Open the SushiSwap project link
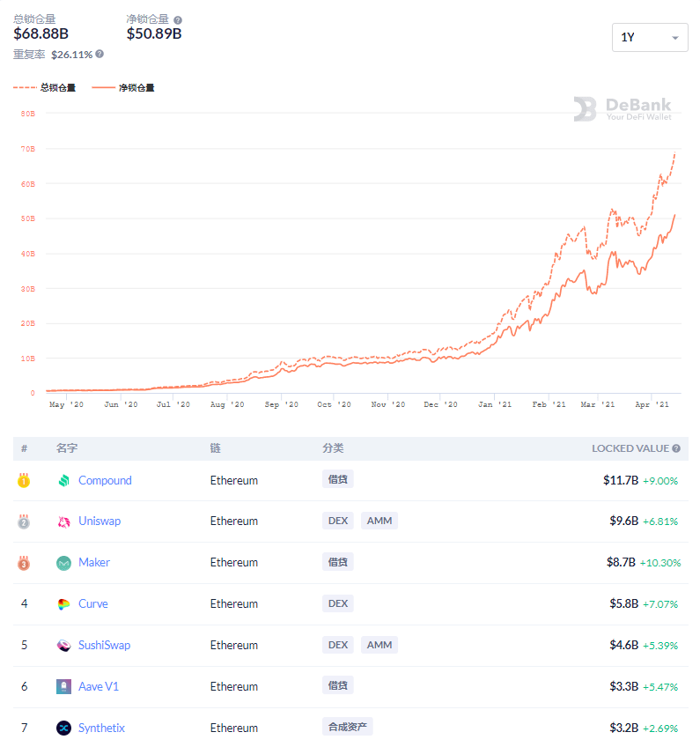 [104, 645]
